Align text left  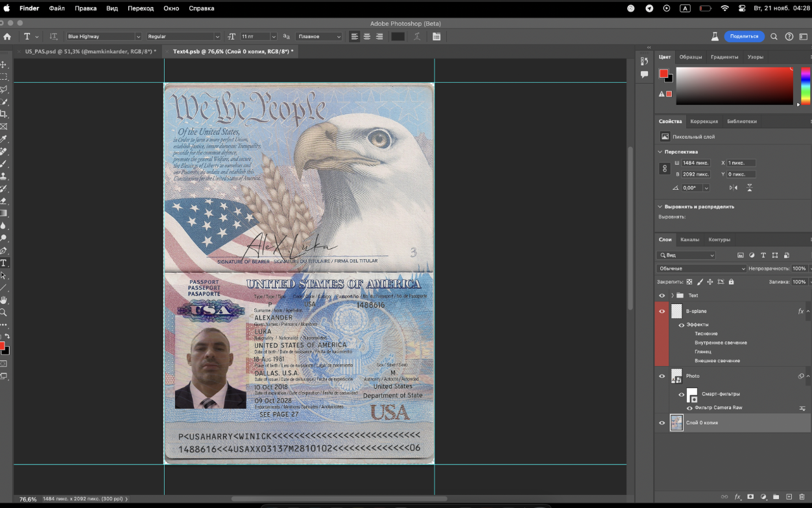(x=355, y=37)
